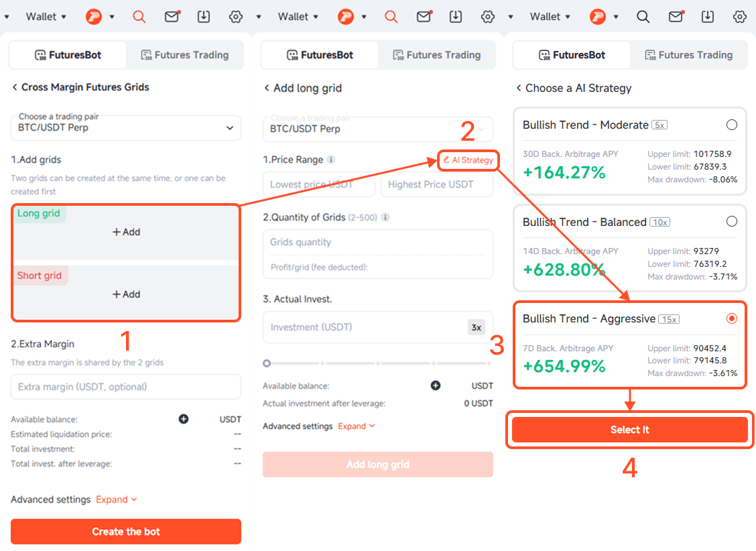Open Wallet dropdown above Choose a AI Strategy panel
The height and width of the screenshot is (551, 756).
point(550,17)
